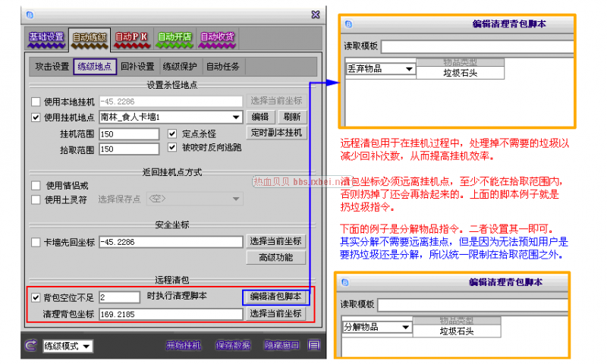Click the blue app icon in main title bar
The width and height of the screenshot is (607, 364).
point(30,14)
